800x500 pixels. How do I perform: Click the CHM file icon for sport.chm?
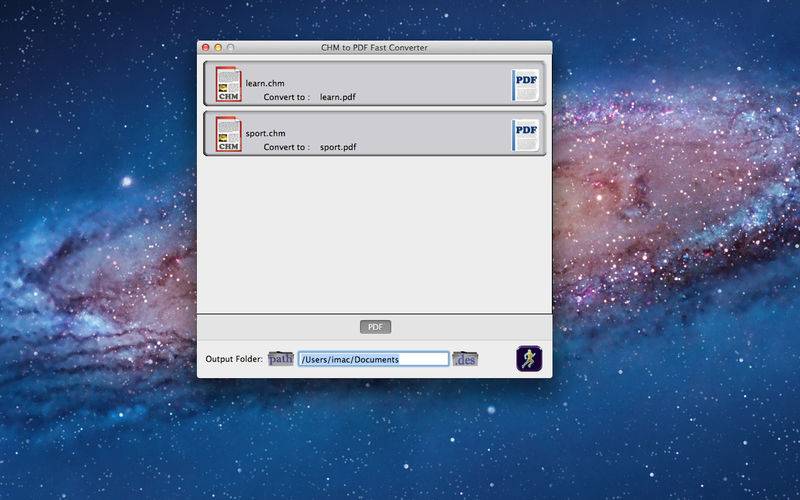click(229, 134)
